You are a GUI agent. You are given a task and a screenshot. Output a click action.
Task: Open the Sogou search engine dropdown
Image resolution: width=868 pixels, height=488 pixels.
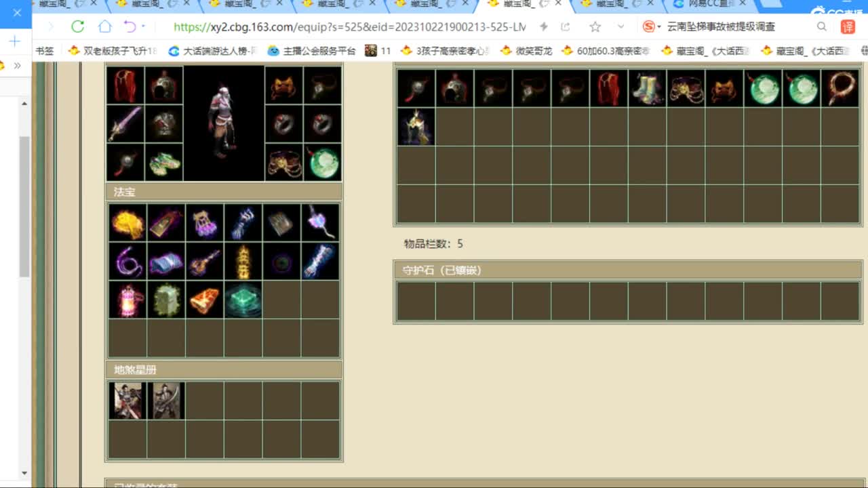click(652, 27)
